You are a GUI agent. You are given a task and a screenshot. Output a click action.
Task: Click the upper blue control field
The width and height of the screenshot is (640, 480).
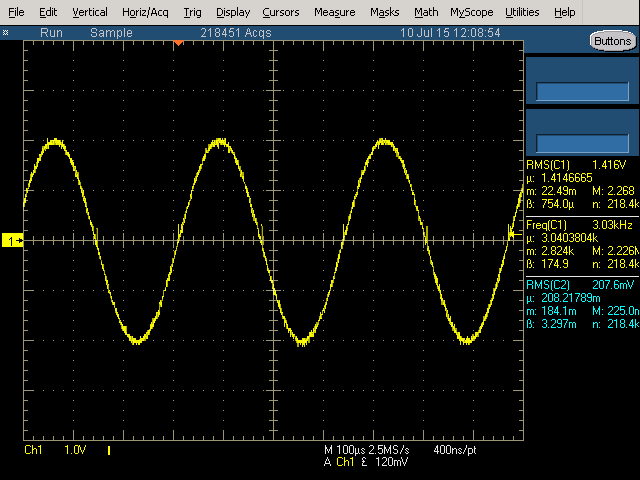pos(582,91)
